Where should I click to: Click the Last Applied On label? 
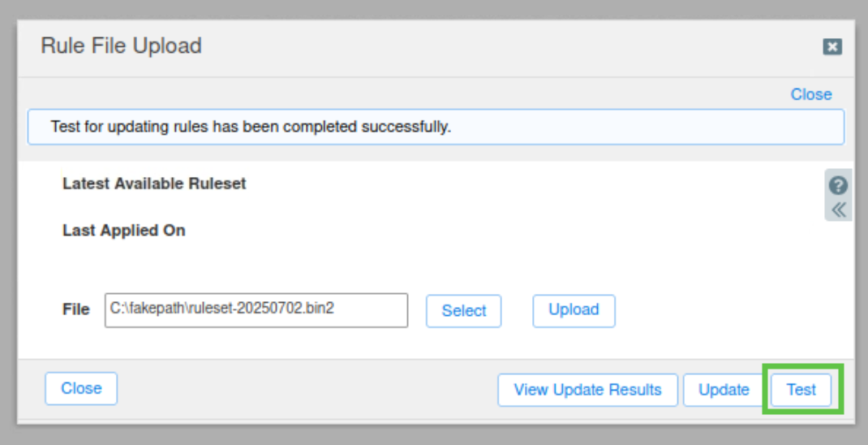click(124, 231)
